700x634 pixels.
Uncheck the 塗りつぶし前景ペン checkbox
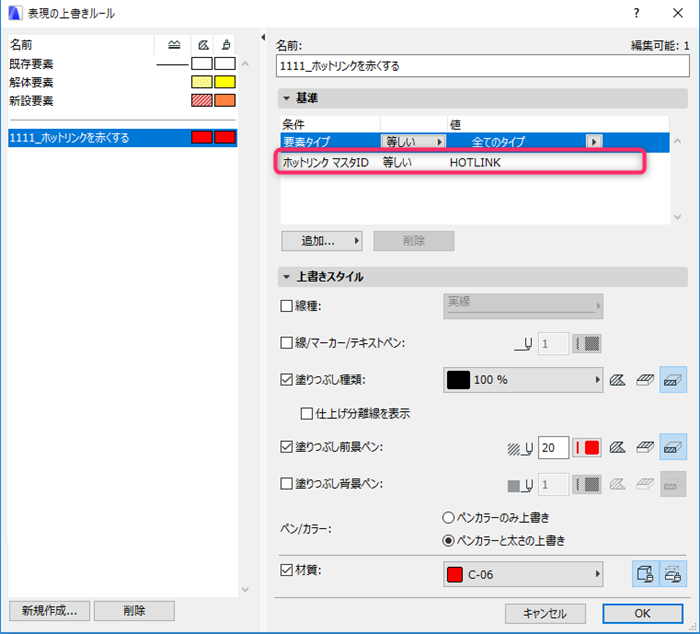point(286,447)
